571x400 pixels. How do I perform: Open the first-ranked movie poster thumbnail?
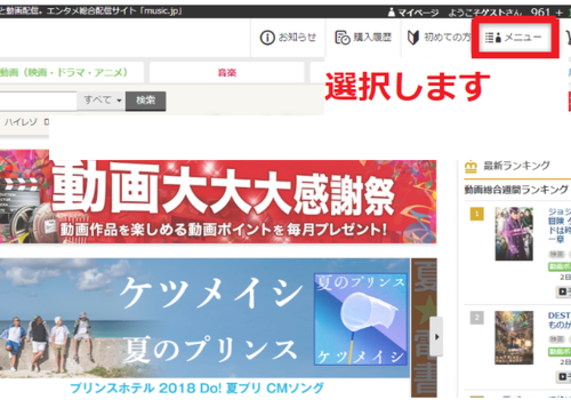514,234
